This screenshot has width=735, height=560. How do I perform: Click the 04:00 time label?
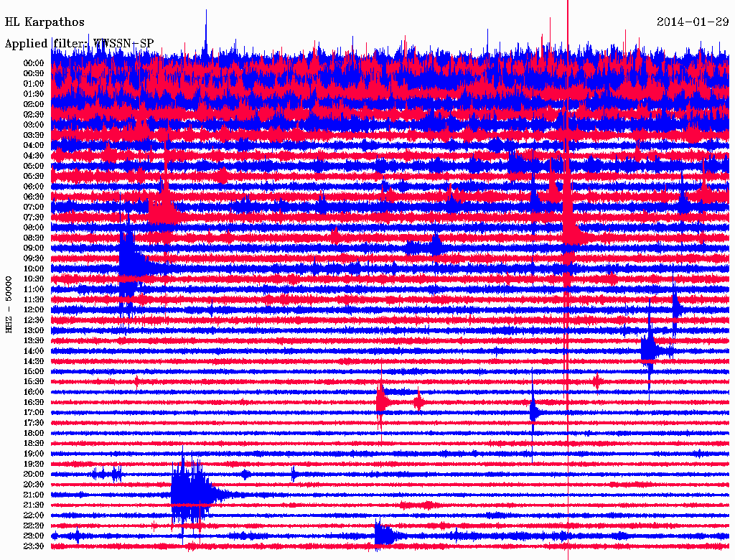tap(34, 146)
